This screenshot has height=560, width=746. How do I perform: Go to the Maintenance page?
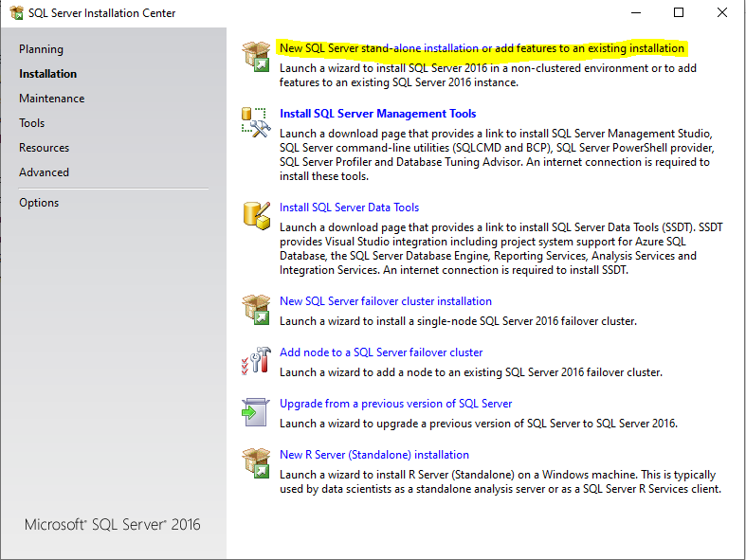tap(52, 99)
